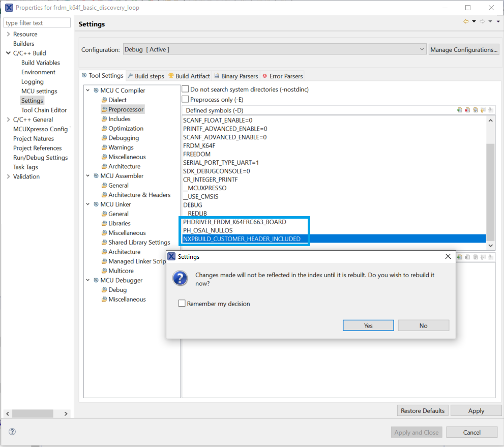Click Yes to rebuild index

click(x=368, y=325)
